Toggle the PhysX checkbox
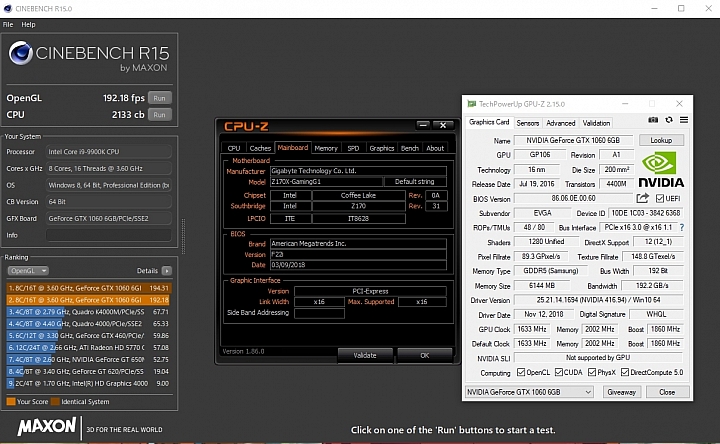The height and width of the screenshot is (444, 720). pyautogui.click(x=592, y=372)
